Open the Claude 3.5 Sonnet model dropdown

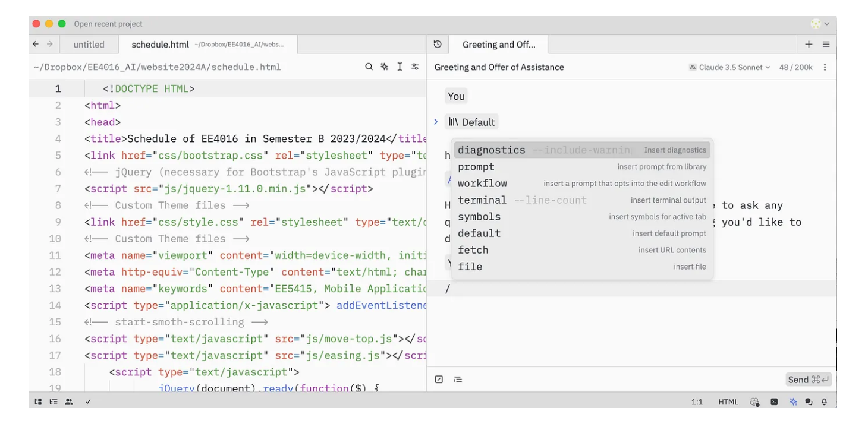pyautogui.click(x=729, y=67)
